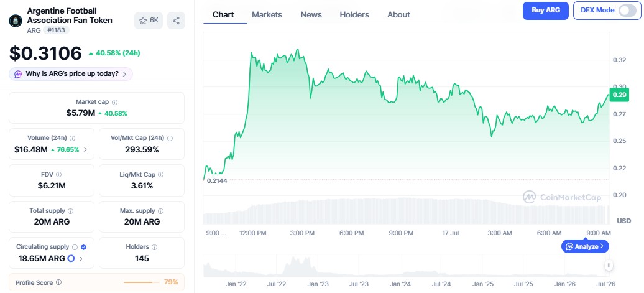Click the 18.65M ARG circulating supply value

pos(42,259)
